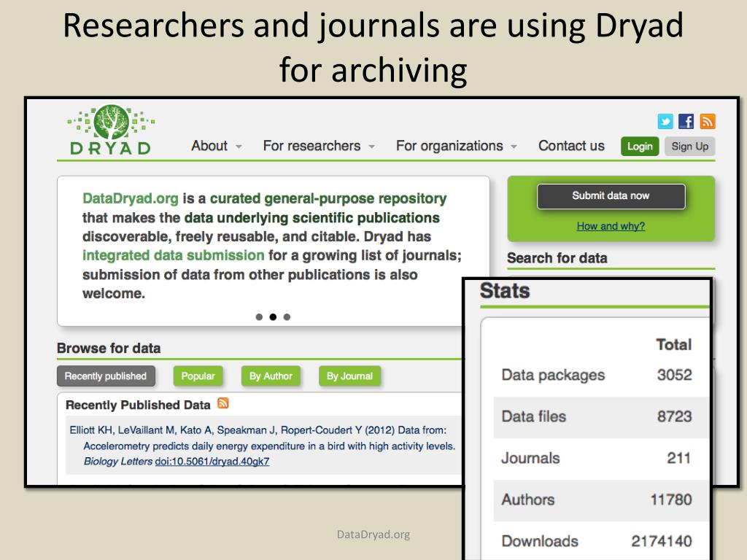This screenshot has width=747, height=560.
Task: Open the curated general-purpose repository link
Action: click(x=328, y=198)
